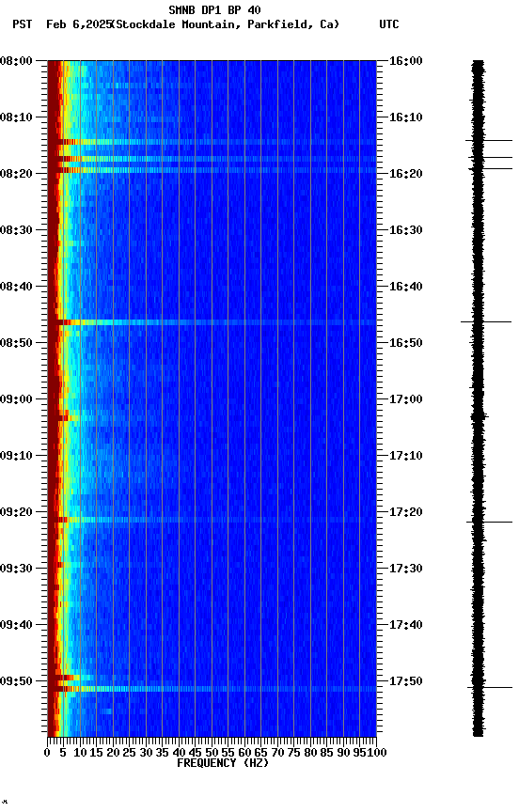Screen dimensions: 519x812
Task: Click the '09:40' PST time label
Action: [16, 625]
